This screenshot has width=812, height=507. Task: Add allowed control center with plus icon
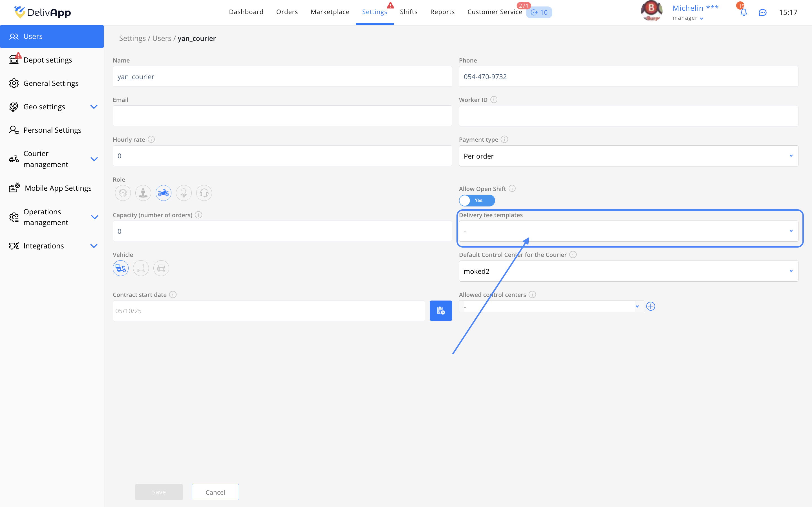click(x=651, y=306)
